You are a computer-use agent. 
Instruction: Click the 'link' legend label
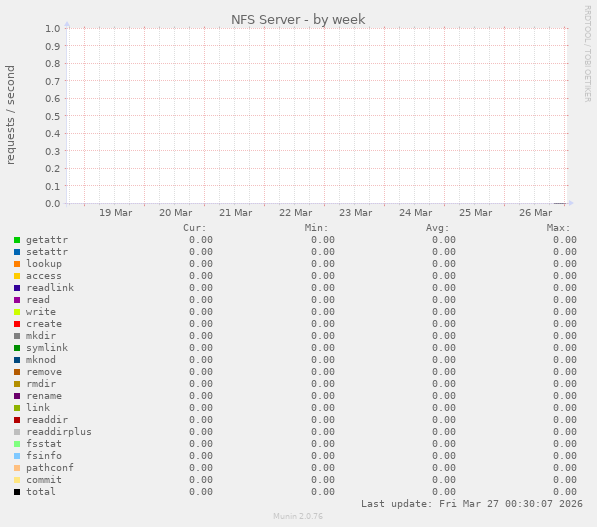click(38, 407)
